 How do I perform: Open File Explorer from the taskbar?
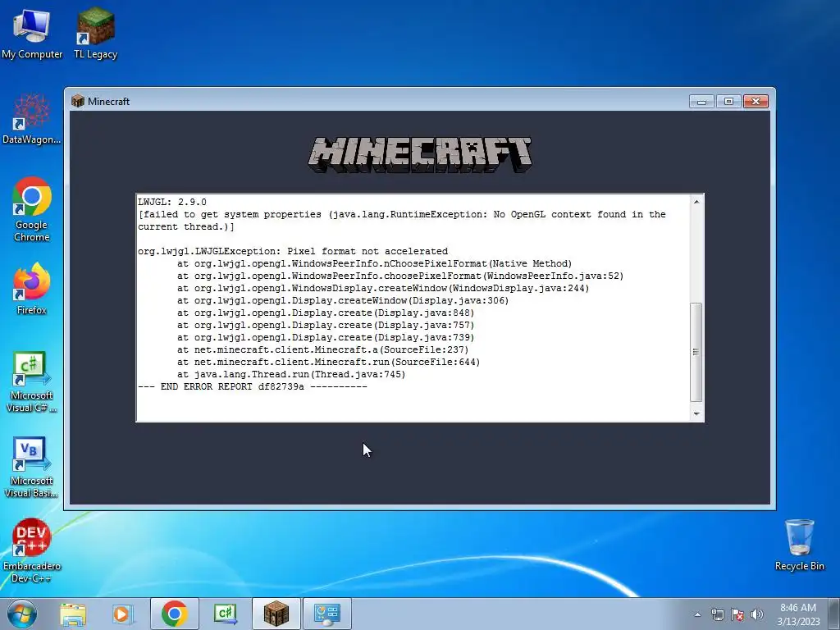click(73, 614)
